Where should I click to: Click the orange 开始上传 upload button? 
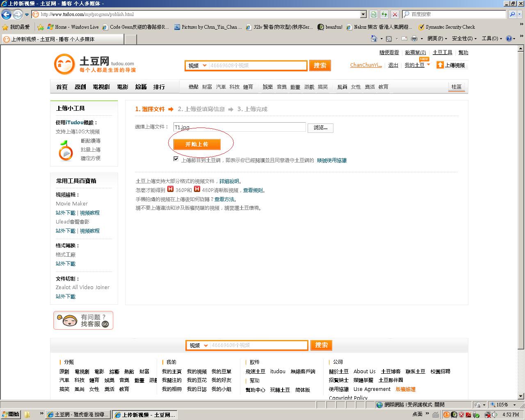click(x=197, y=144)
